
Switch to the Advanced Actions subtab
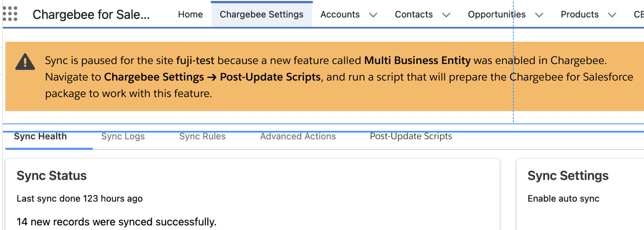click(298, 137)
